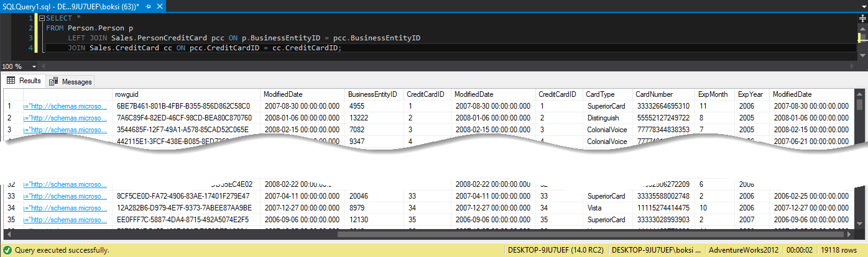Click the CardType column header
The width and height of the screenshot is (868, 257).
(607, 94)
